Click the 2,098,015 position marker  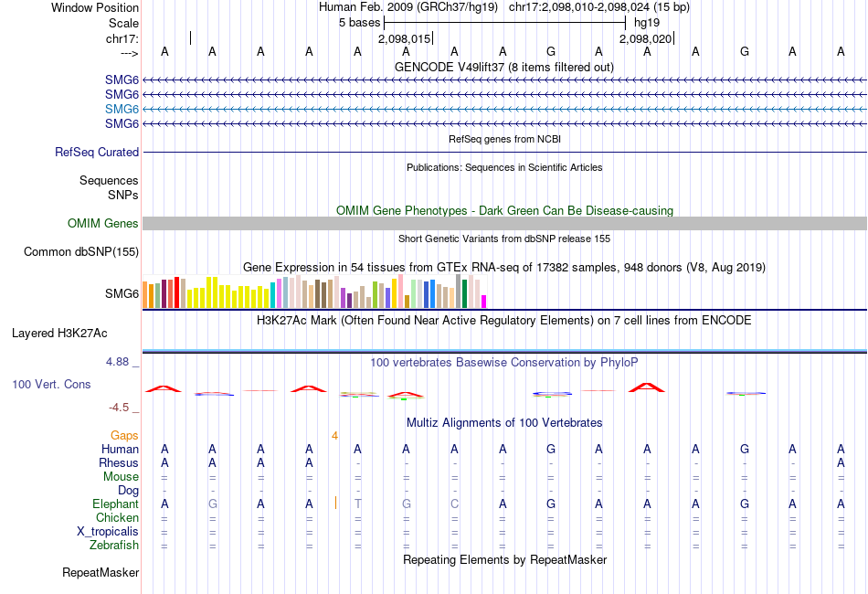point(405,38)
